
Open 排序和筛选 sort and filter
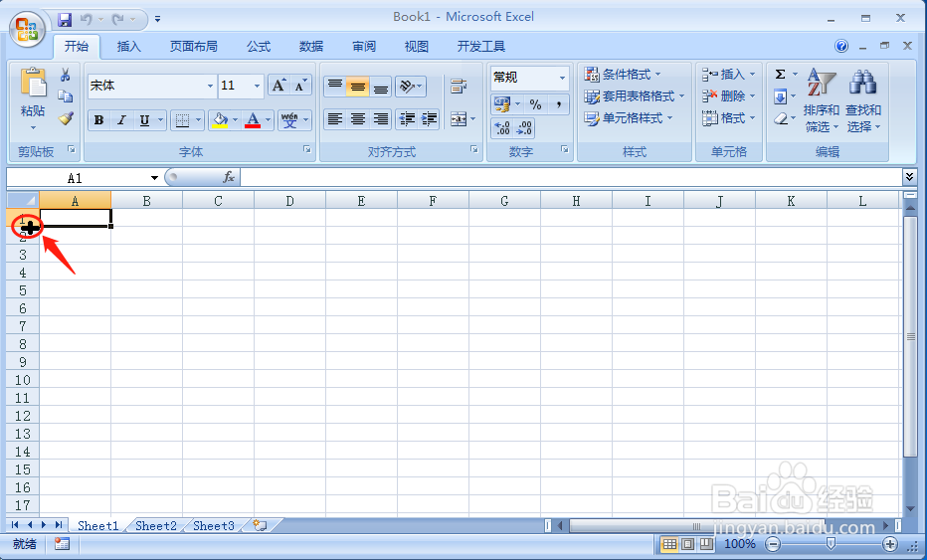822,100
